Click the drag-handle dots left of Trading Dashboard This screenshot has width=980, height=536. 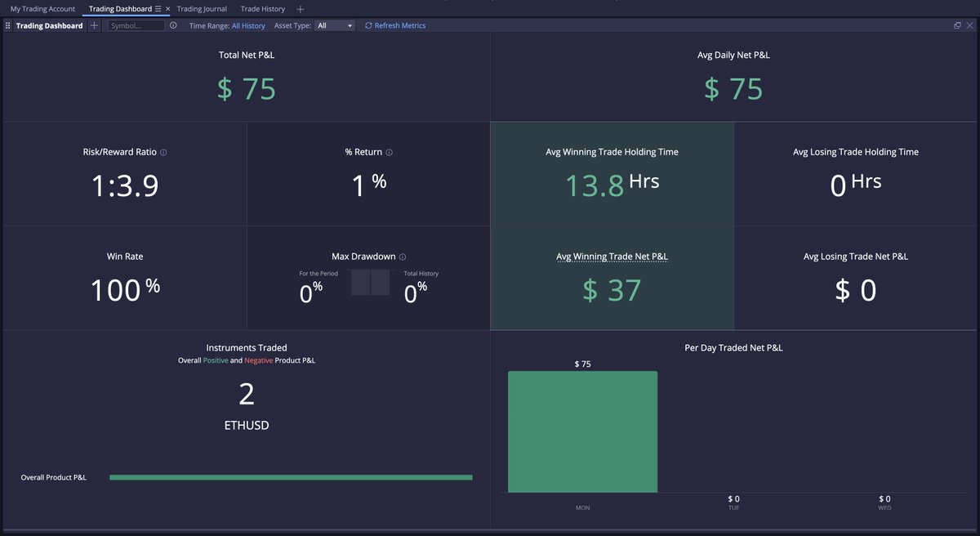[7, 25]
